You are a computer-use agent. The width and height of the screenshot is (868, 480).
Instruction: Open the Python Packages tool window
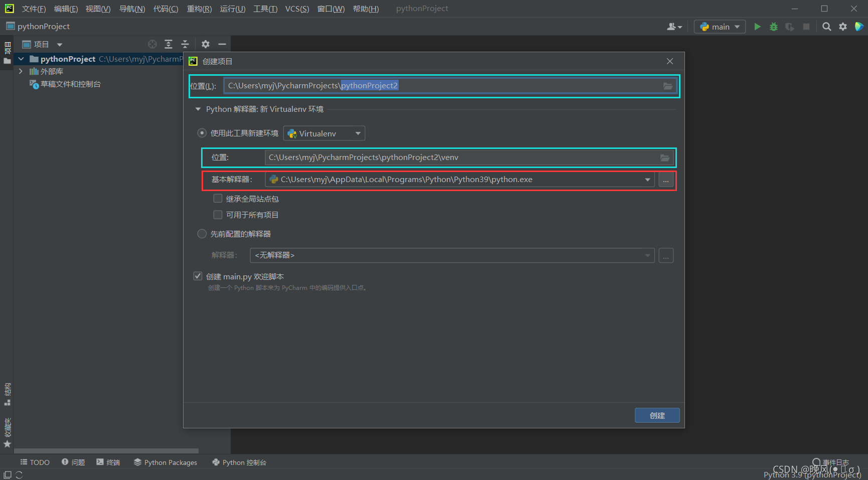point(165,462)
